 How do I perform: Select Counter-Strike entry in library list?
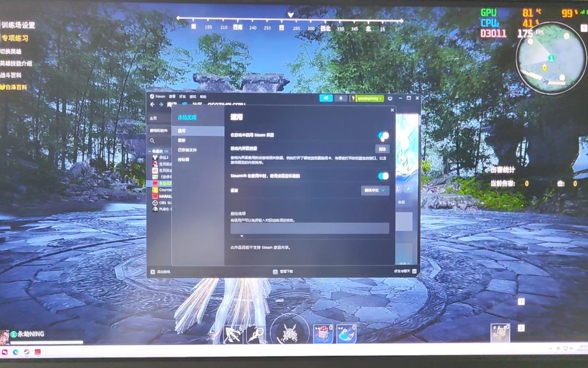pos(162,190)
